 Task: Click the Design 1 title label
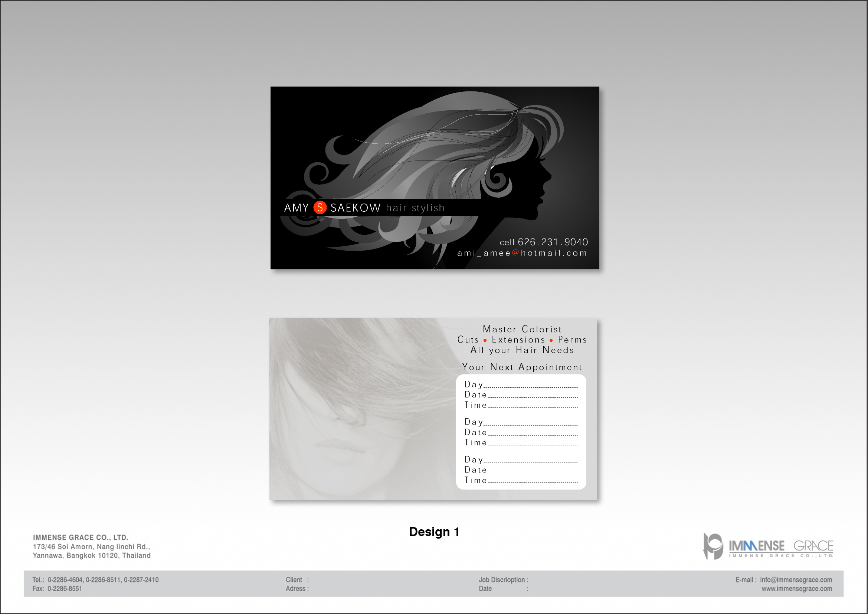pos(434,532)
